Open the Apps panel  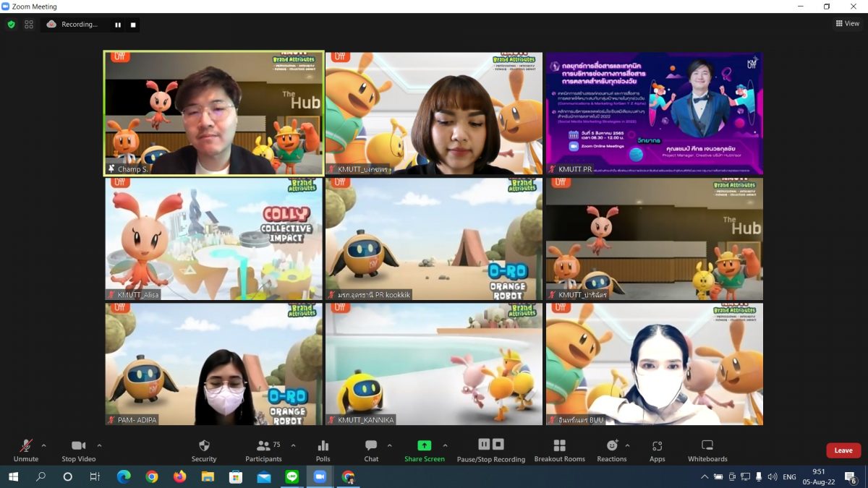coord(657,450)
